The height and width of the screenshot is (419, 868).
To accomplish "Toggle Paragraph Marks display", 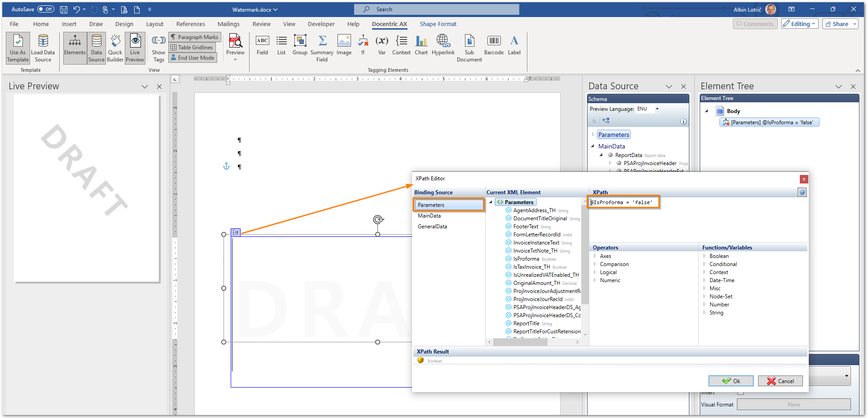I will coord(194,37).
